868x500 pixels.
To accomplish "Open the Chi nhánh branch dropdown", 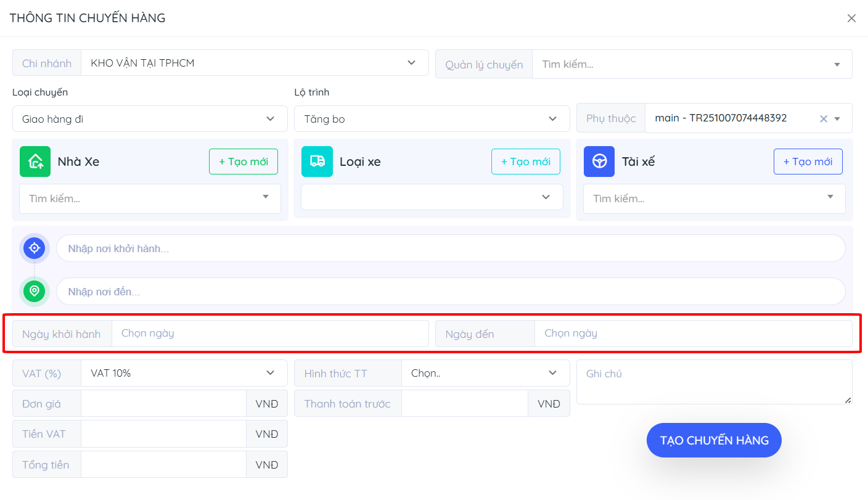I will click(254, 63).
